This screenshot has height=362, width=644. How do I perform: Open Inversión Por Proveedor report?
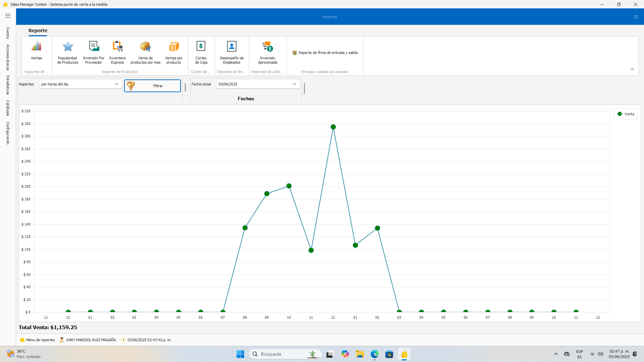(94, 51)
